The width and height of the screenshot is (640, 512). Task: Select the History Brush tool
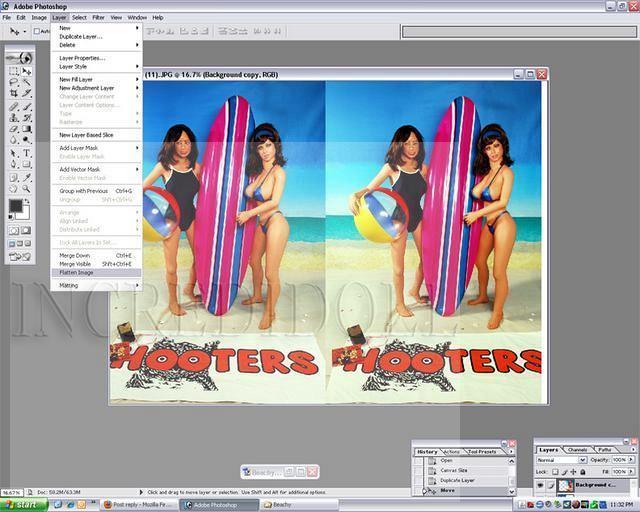click(27, 118)
